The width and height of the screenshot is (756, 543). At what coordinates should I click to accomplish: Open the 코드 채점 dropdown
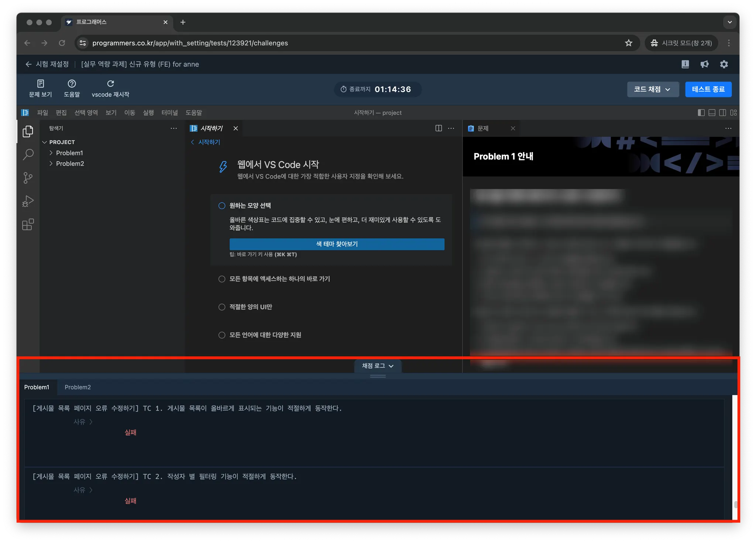pos(653,89)
